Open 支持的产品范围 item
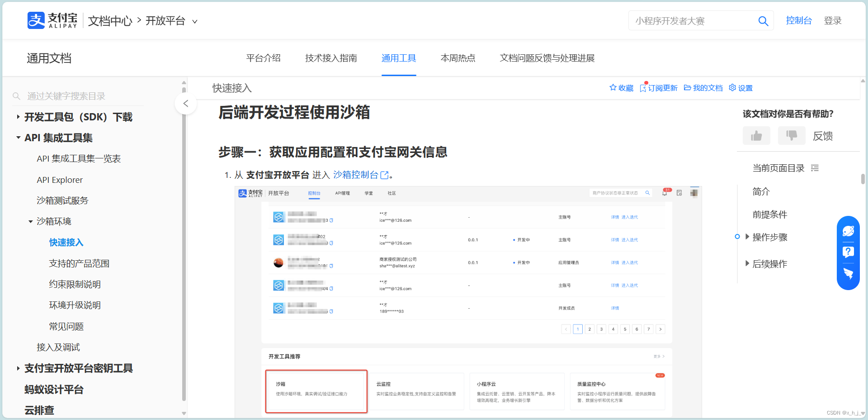Screen dimensions: 868x420 pyautogui.click(x=79, y=263)
